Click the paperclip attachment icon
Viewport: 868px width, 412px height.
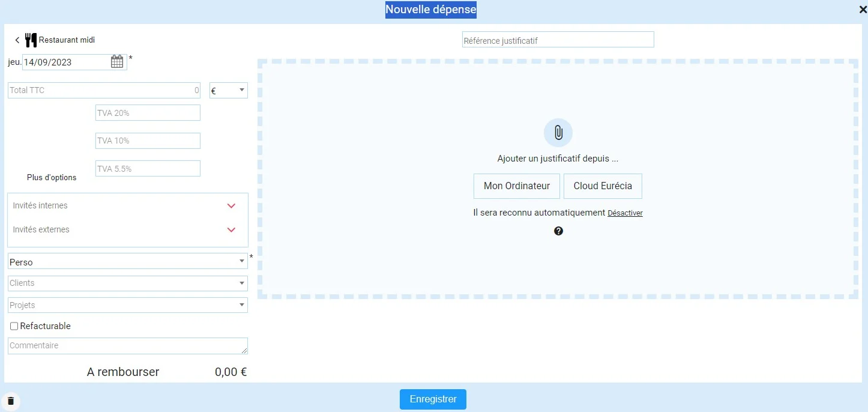[558, 132]
